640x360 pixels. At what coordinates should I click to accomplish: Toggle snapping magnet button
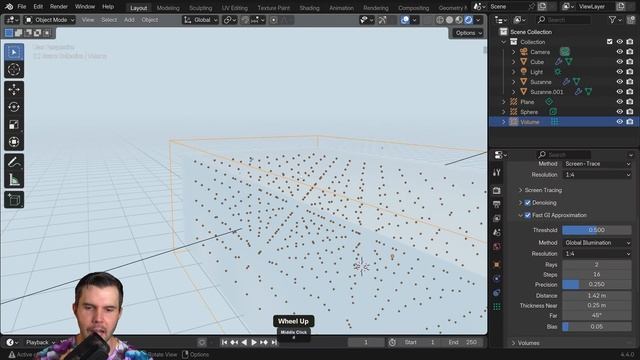point(245,20)
